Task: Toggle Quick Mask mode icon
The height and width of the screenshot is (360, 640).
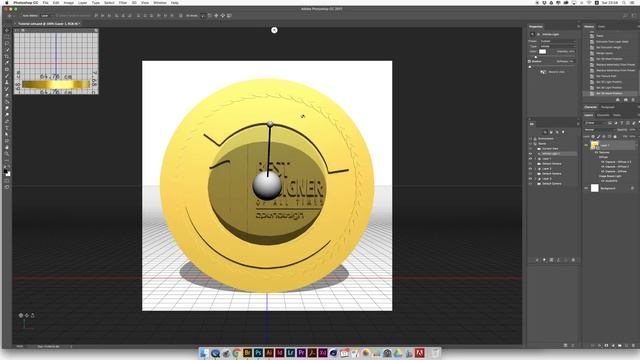Action: (x=7, y=180)
